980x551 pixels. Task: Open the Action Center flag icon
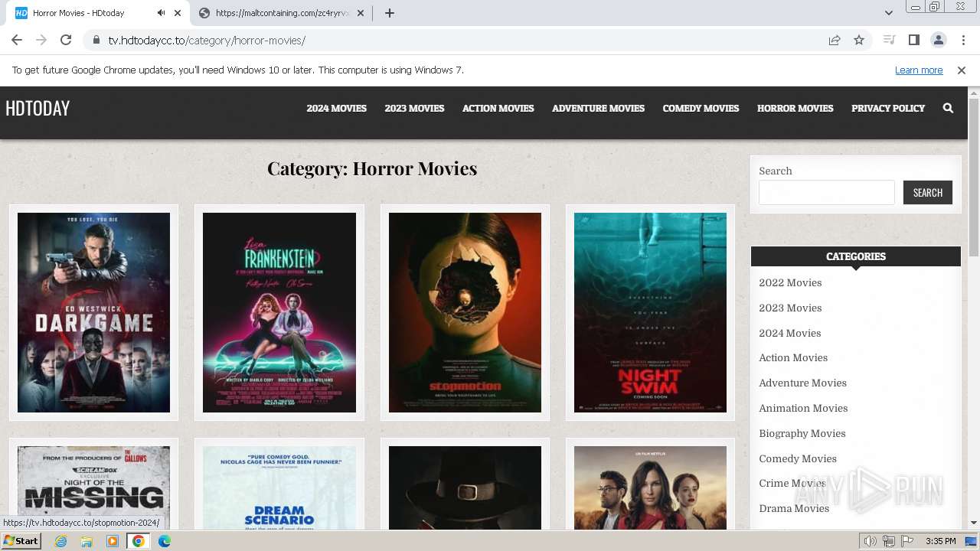(907, 541)
